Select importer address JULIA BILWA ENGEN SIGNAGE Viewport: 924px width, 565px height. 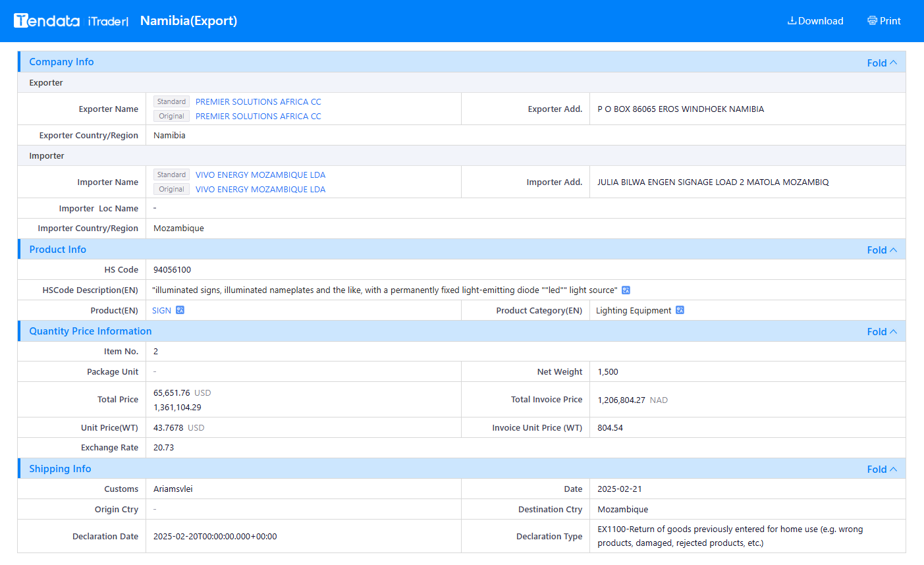(713, 182)
